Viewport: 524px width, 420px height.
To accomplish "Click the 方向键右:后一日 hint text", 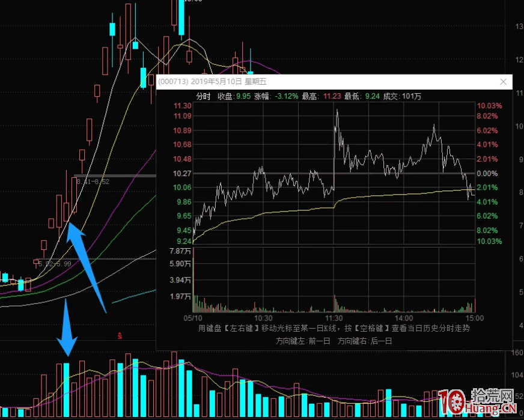I will 365,341.
